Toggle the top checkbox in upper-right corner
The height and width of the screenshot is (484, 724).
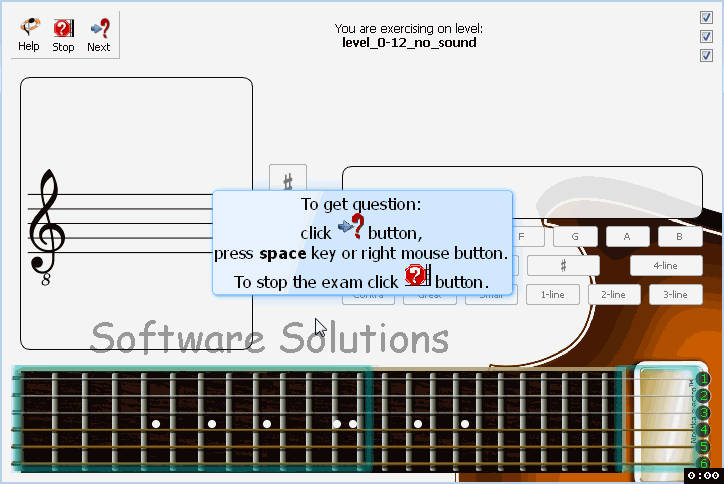pyautogui.click(x=706, y=17)
